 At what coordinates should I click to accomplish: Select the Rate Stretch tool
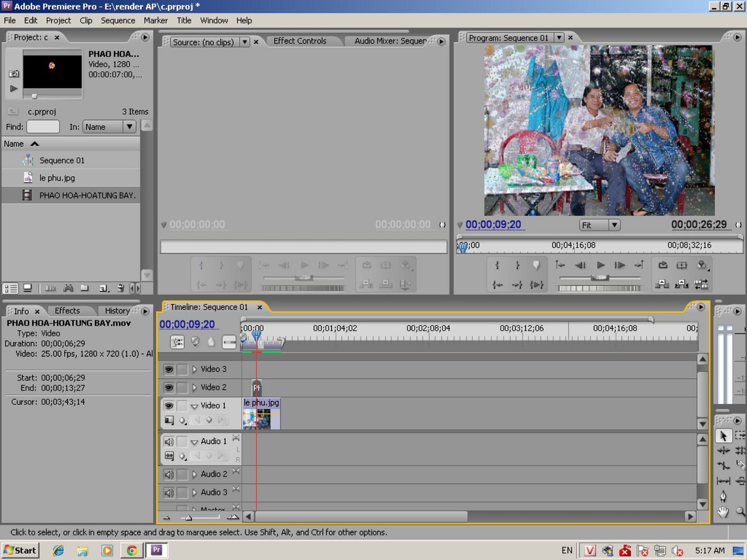pos(723,466)
